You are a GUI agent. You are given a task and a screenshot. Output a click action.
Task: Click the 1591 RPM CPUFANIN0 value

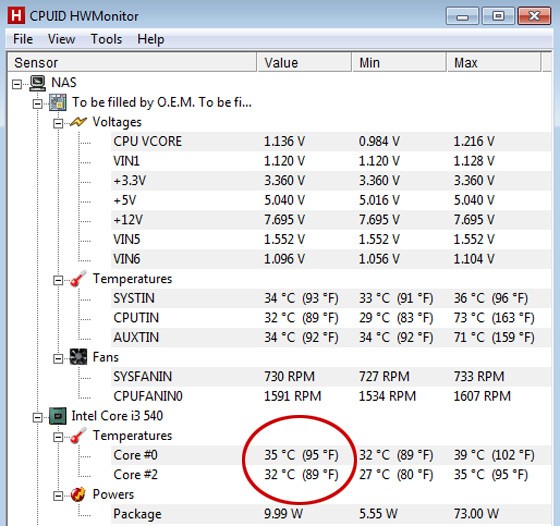(292, 396)
